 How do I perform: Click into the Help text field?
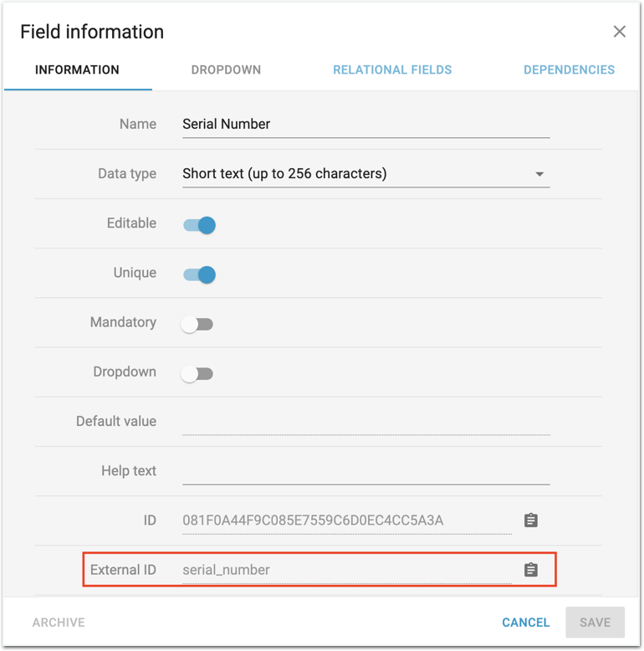365,471
